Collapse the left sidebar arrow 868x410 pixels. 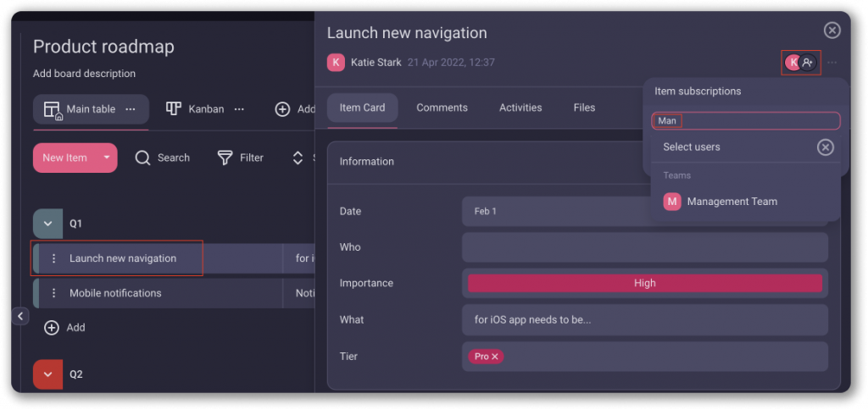(21, 316)
